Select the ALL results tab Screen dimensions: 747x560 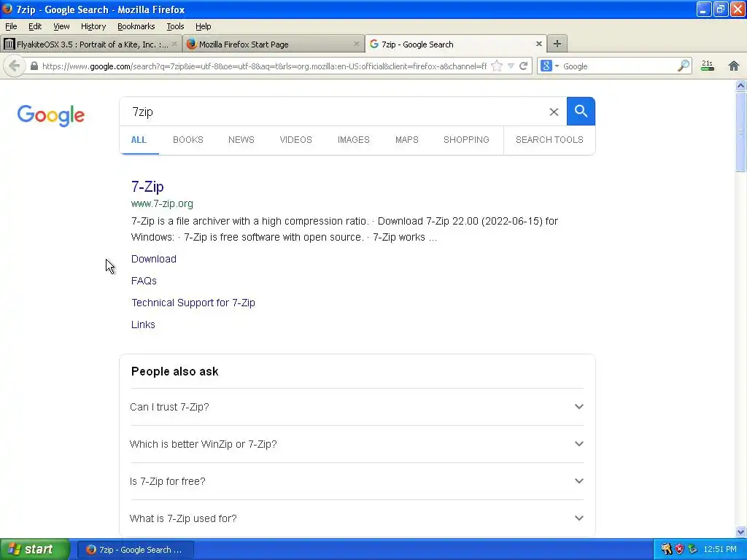pos(139,139)
